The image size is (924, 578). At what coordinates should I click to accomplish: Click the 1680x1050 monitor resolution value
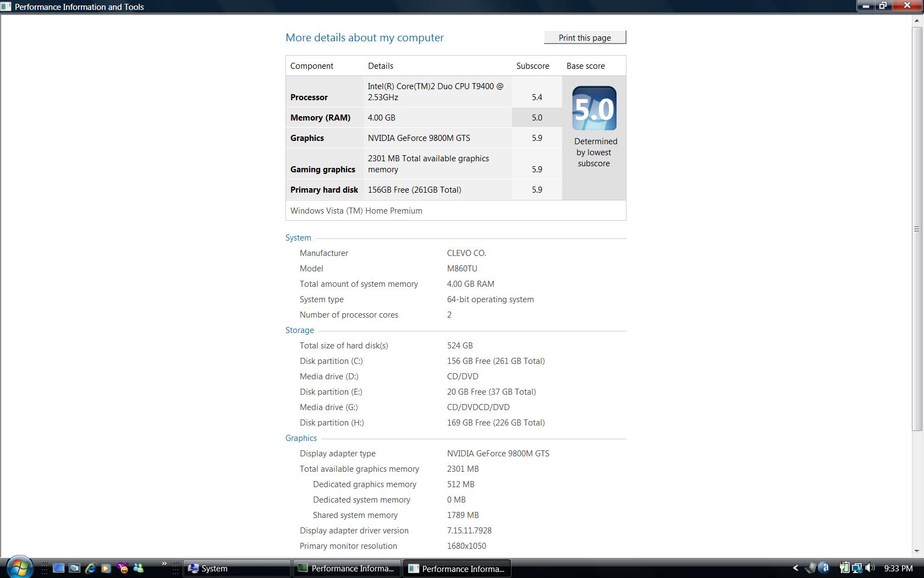click(x=466, y=546)
